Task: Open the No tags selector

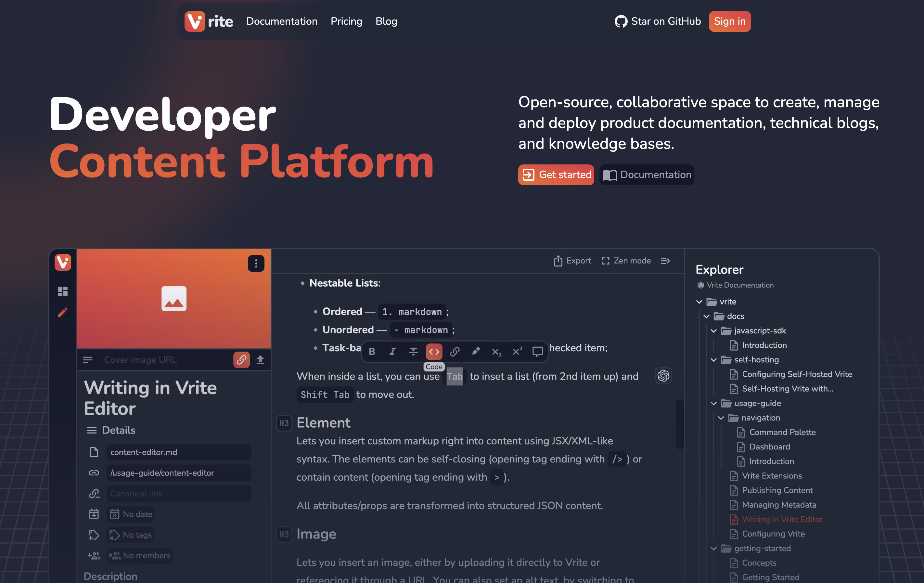Action: (130, 535)
